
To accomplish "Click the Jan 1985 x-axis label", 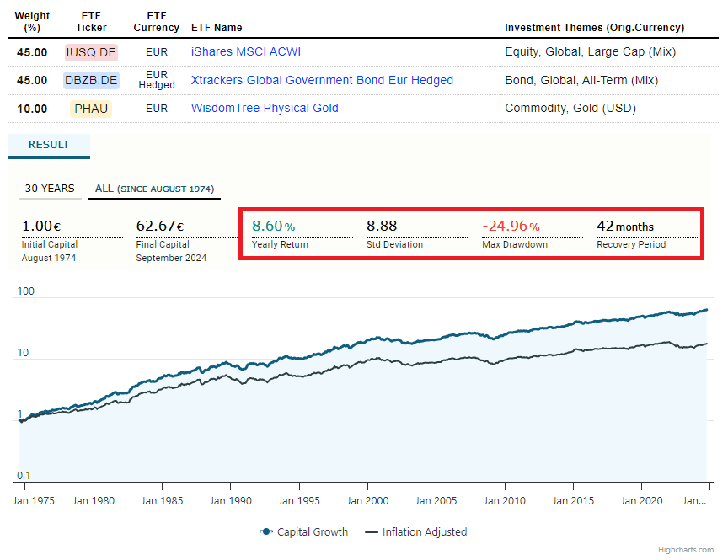I will pyautogui.click(x=162, y=500).
